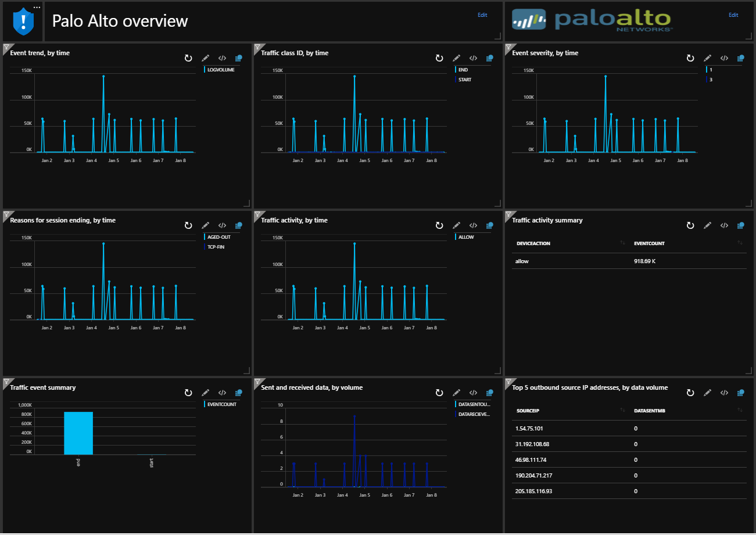Click the pencil icon on Traffic class ID
Viewport: 756px width, 535px height.
[x=456, y=58]
